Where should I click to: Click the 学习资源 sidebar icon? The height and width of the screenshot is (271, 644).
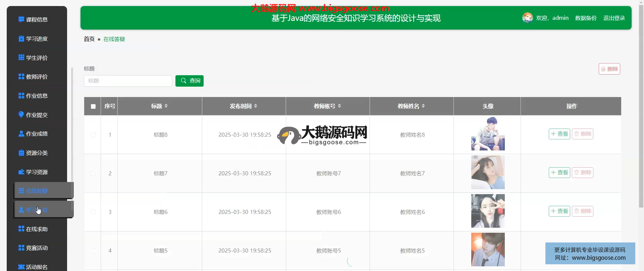21,172
